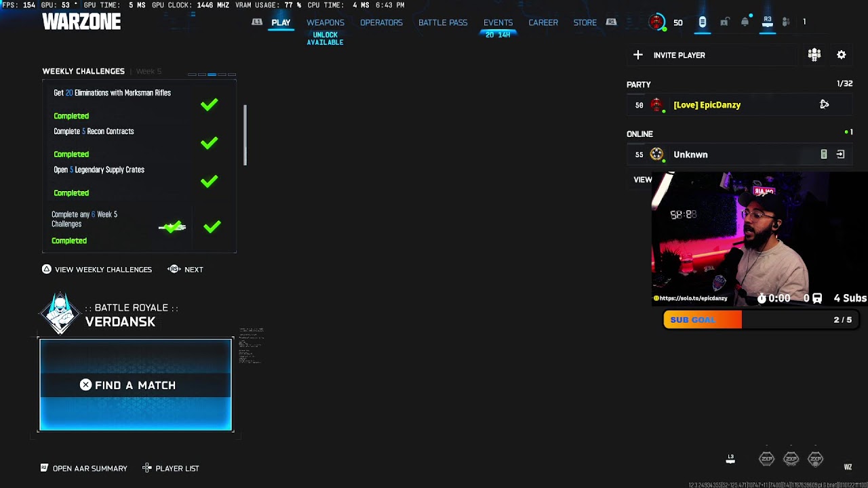868x488 pixels.
Task: Open the OPERATORS tab
Action: pos(381,22)
